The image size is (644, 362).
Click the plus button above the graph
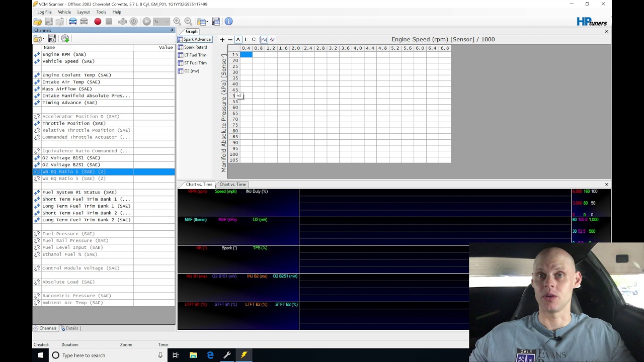222,40
